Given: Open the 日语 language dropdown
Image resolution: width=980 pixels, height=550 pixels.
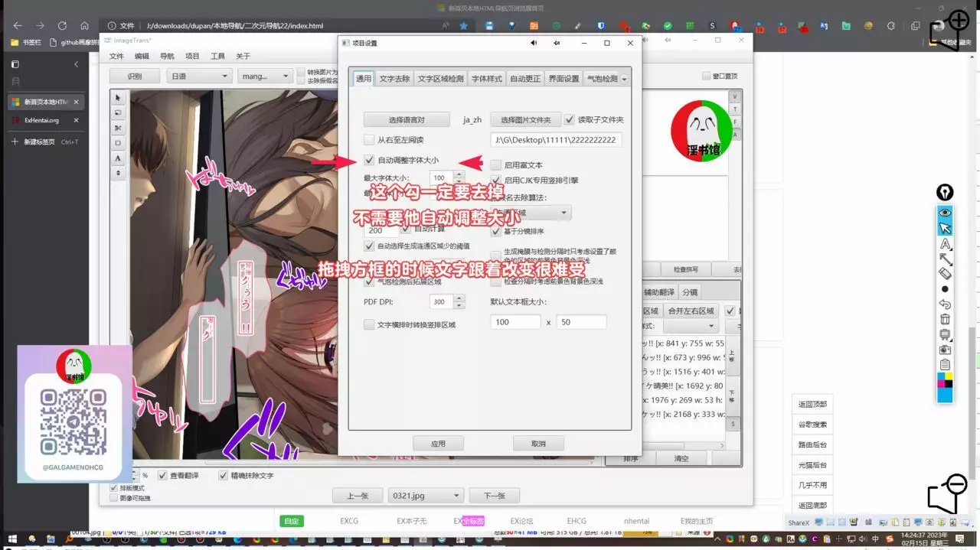Looking at the screenshot, I should pos(198,76).
